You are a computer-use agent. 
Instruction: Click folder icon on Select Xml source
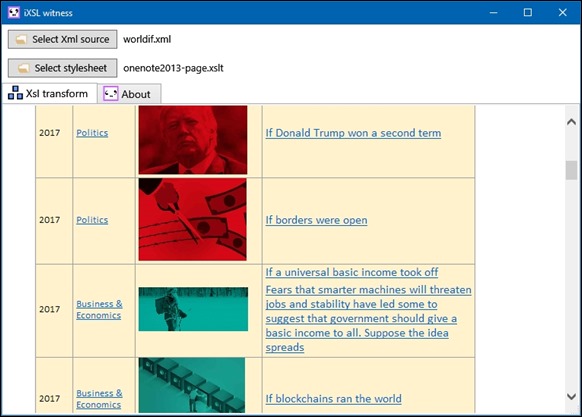(x=21, y=39)
